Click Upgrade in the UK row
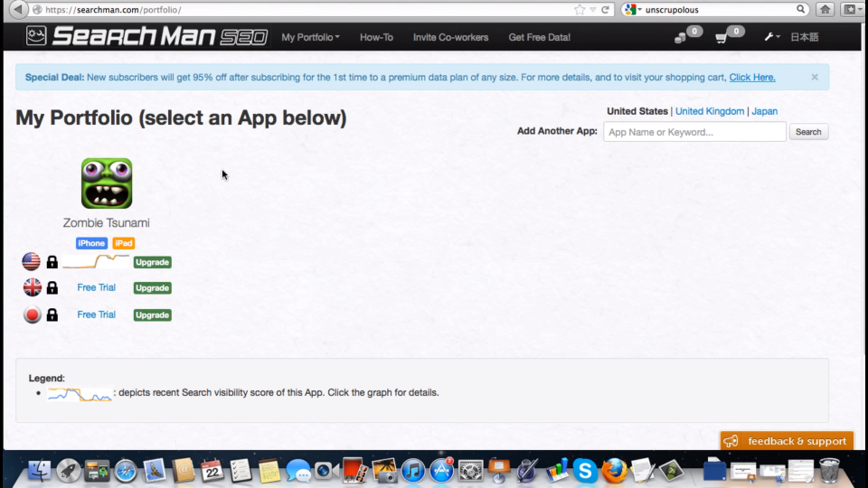This screenshot has width=868, height=488. pos(152,287)
